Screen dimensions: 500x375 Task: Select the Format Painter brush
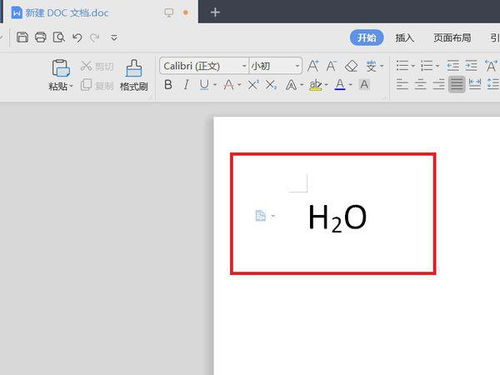pyautogui.click(x=134, y=75)
